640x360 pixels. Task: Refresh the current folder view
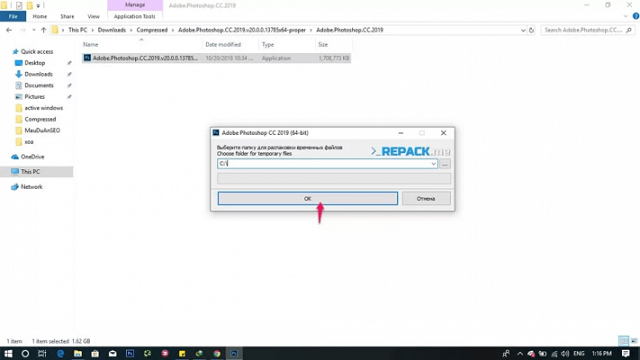(531, 30)
